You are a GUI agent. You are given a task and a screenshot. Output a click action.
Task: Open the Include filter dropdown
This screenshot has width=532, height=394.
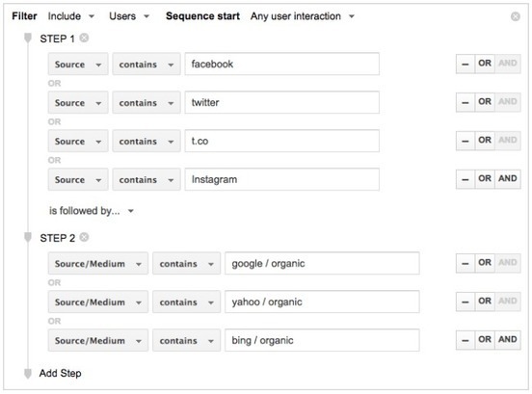pos(71,16)
